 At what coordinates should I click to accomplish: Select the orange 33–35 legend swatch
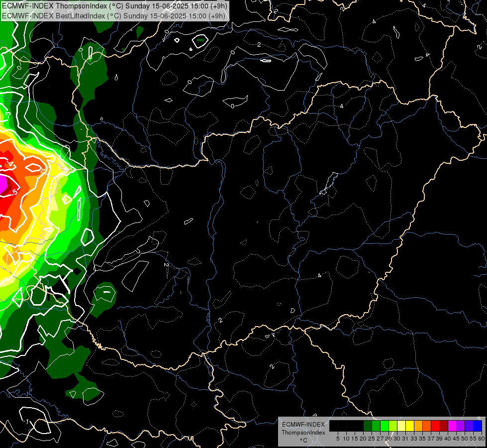[x=418, y=426]
